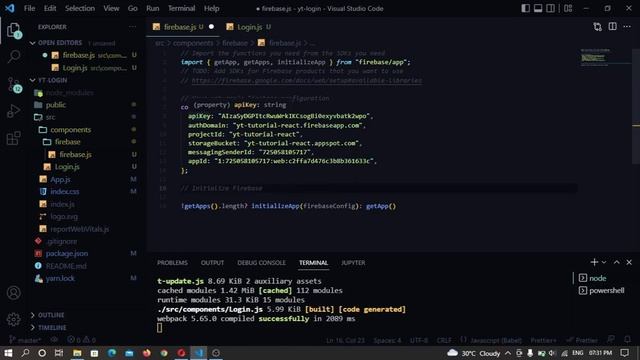Open Explorer Views and More Actions ellipsis

pyautogui.click(x=132, y=27)
